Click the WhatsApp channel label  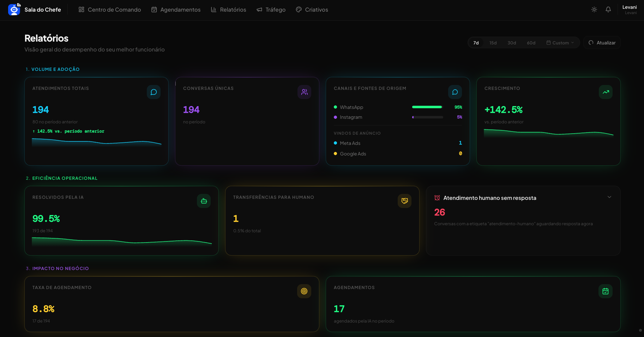(351, 107)
